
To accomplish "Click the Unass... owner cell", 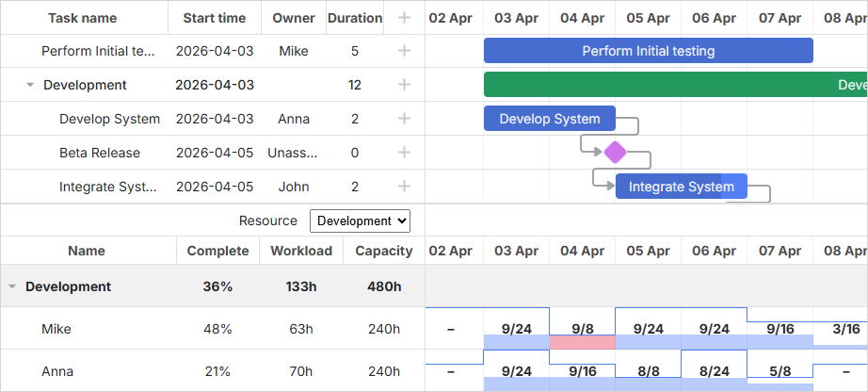I will [294, 153].
